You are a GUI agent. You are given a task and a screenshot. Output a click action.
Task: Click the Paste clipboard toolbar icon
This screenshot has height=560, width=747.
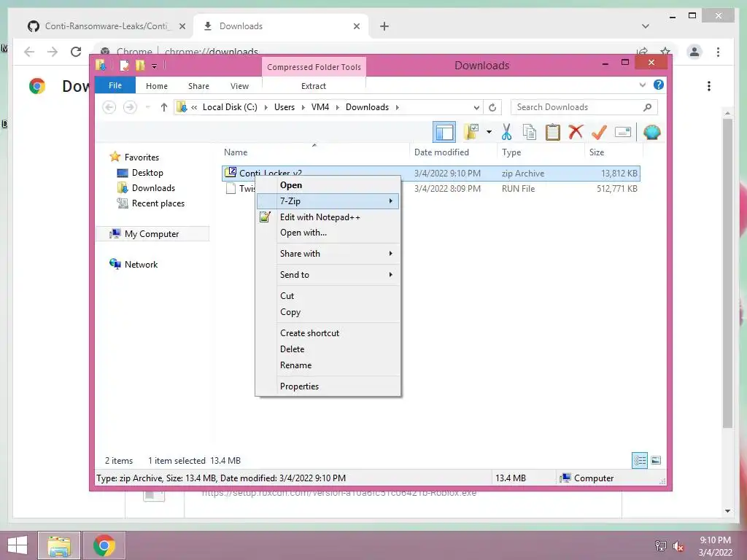(x=552, y=132)
